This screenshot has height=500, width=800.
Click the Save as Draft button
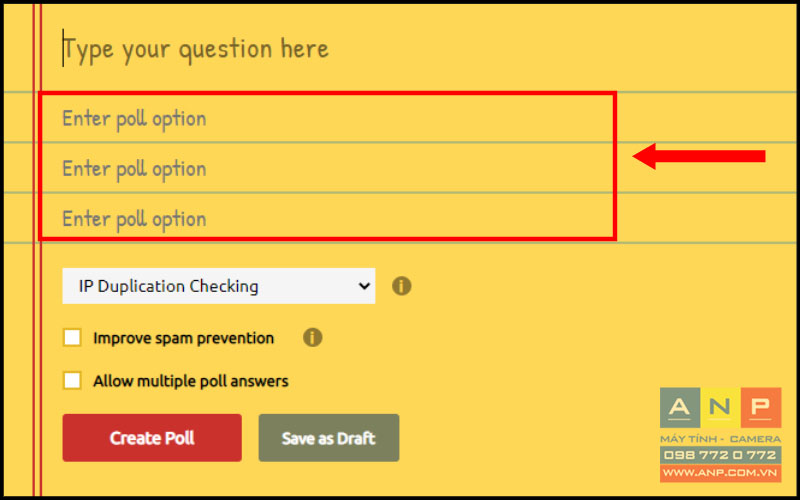(329, 438)
